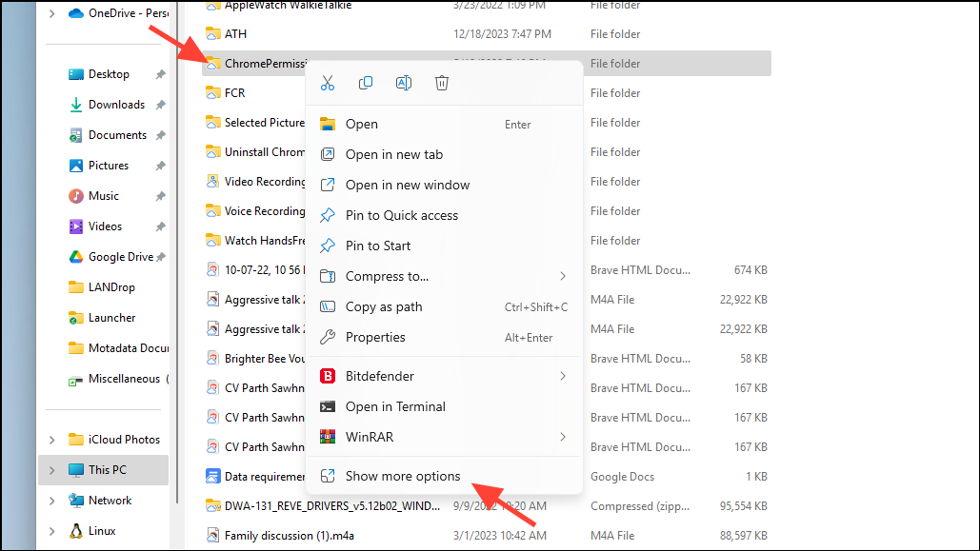Select the Copy icon in the context menu
The height and width of the screenshot is (551, 980).
click(365, 83)
